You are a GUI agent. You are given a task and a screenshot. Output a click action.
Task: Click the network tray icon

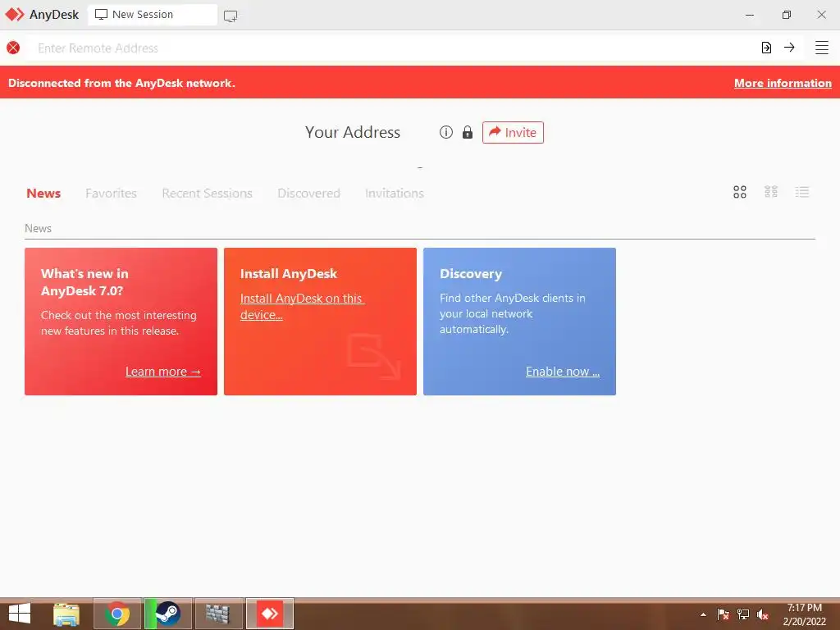click(x=743, y=614)
